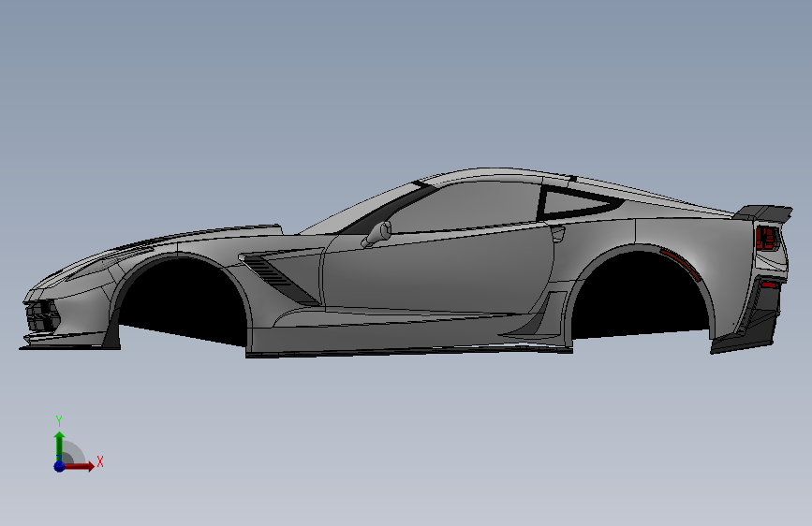
Task: Select the side mirror on the car
Action: pos(377,234)
